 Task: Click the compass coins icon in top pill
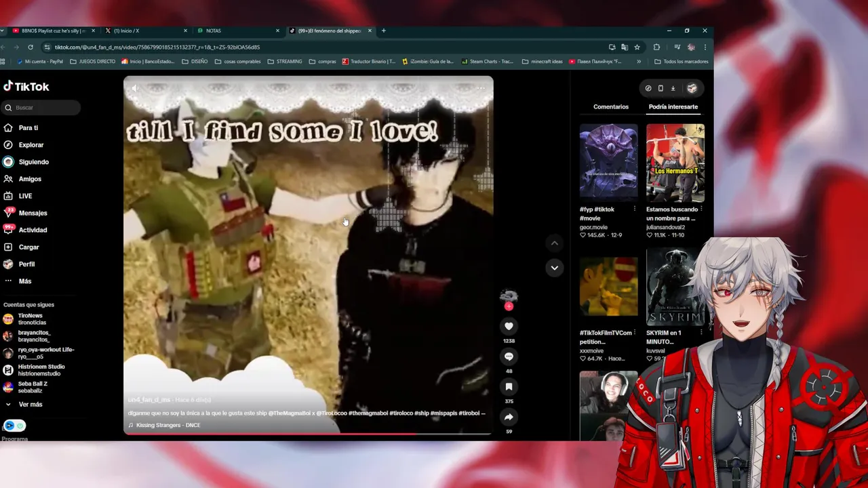click(x=648, y=88)
